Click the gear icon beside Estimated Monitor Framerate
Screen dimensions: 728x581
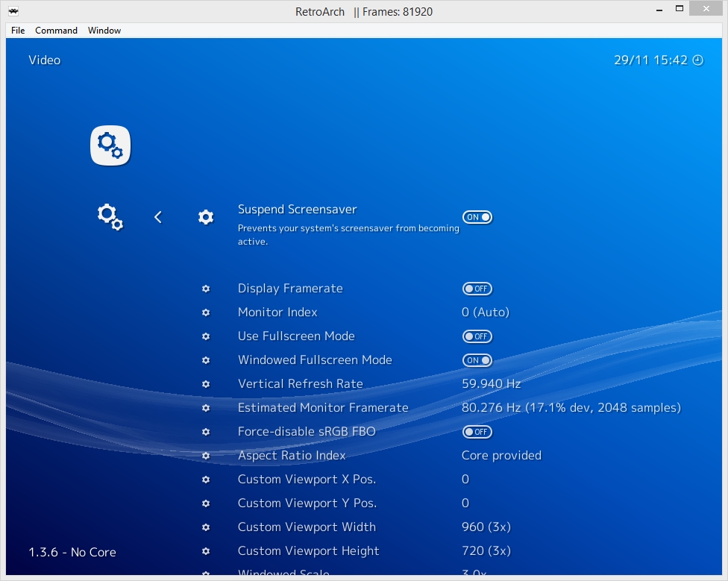tap(206, 408)
